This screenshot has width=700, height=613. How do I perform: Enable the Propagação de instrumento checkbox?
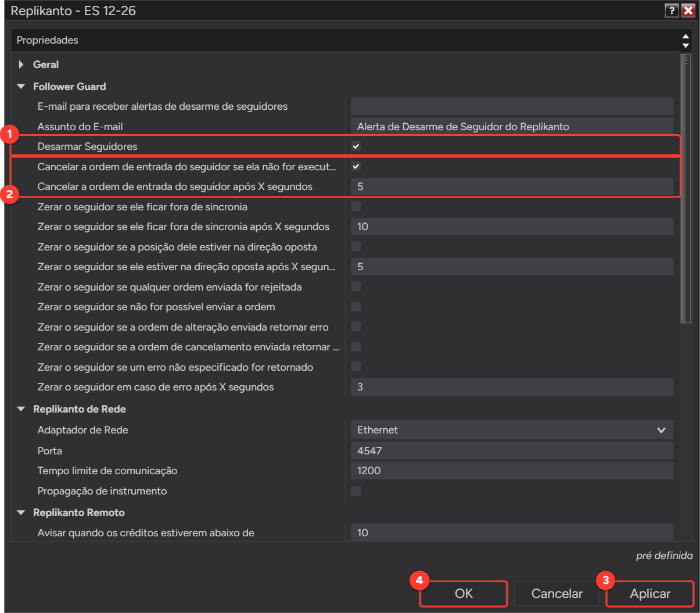coord(356,491)
